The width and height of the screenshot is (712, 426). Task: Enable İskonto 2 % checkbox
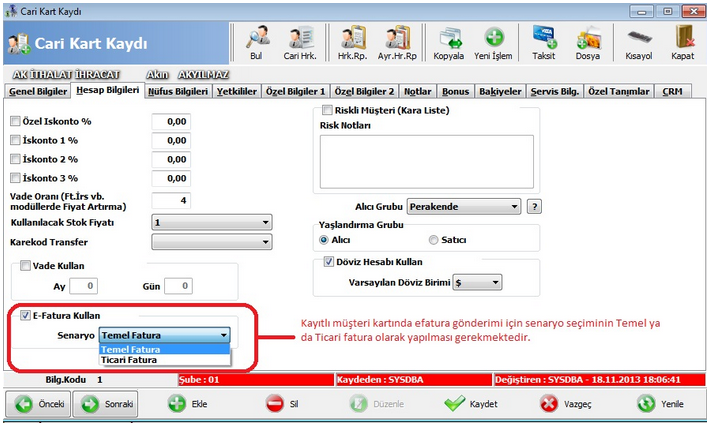(x=15, y=159)
